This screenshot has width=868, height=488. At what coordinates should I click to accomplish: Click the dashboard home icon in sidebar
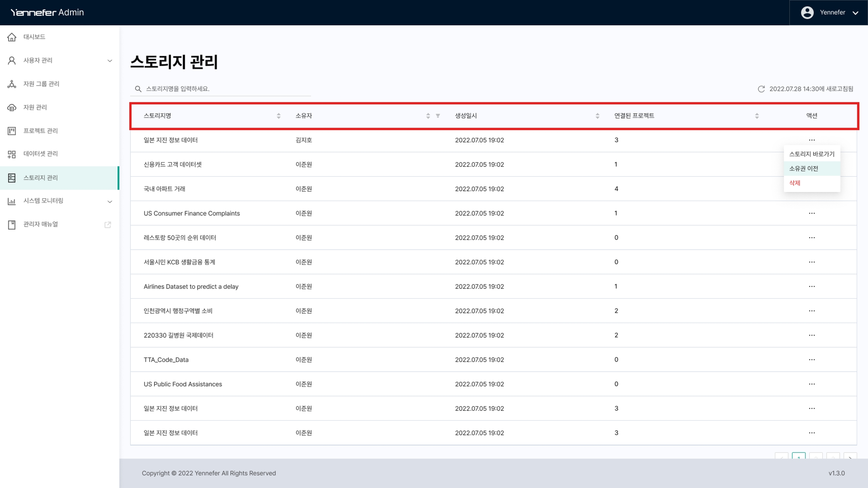[x=12, y=37]
